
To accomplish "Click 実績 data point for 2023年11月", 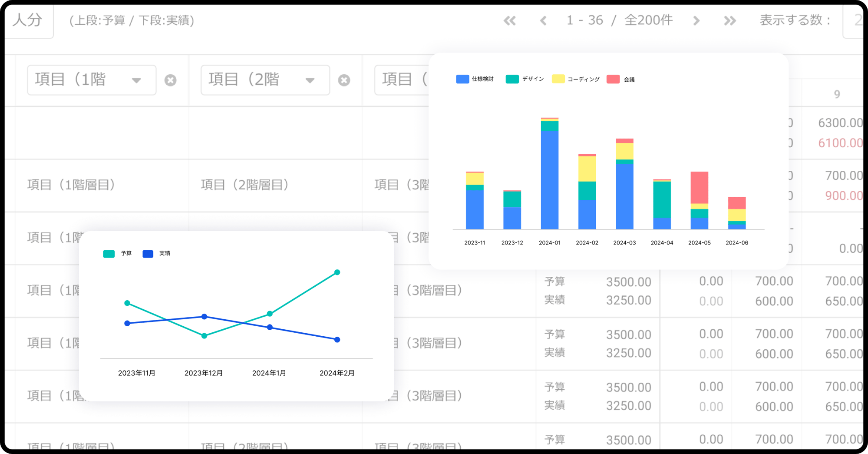I will [127, 323].
